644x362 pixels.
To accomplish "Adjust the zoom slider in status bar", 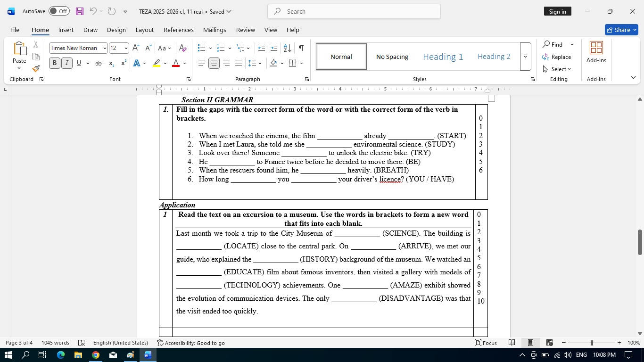I will point(591,343).
